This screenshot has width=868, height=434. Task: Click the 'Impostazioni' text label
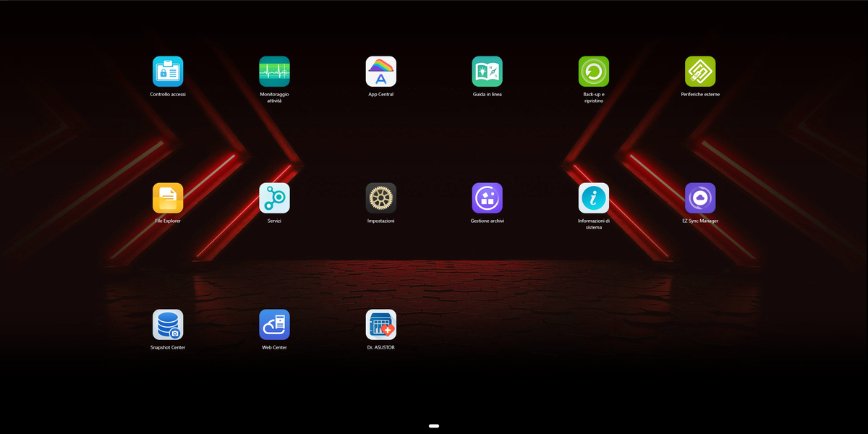tap(381, 221)
